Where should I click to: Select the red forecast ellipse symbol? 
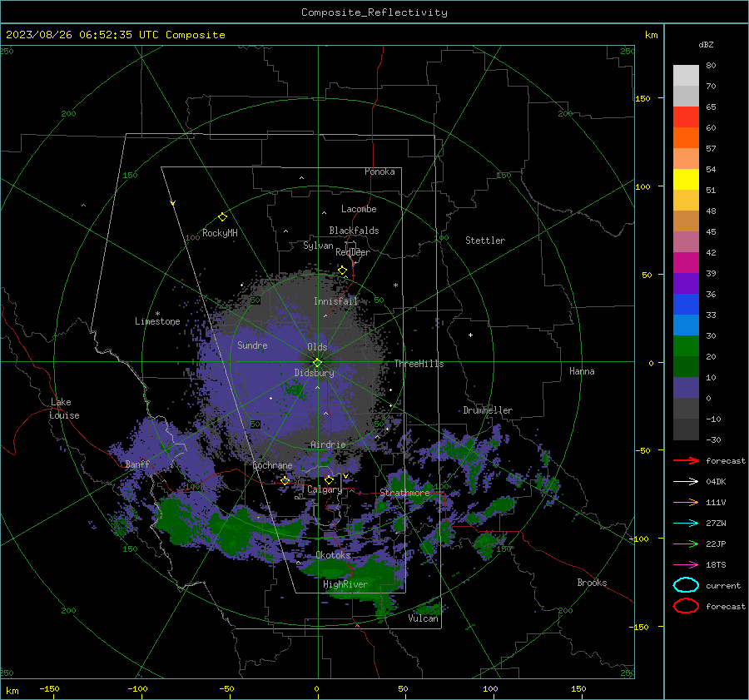click(686, 606)
